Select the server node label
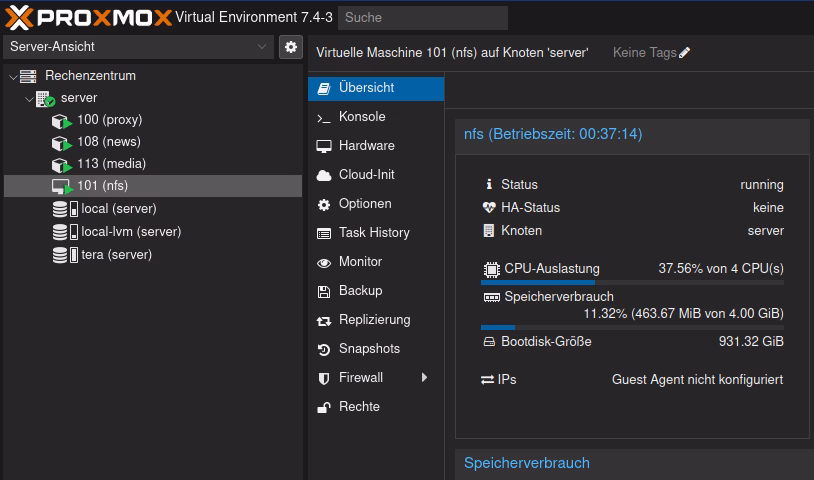The height and width of the screenshot is (480, 814). [x=79, y=98]
